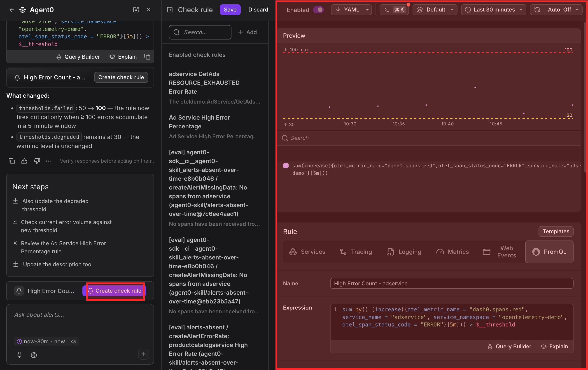Save the check rule
Screen dimensions: 588x370
(x=230, y=10)
